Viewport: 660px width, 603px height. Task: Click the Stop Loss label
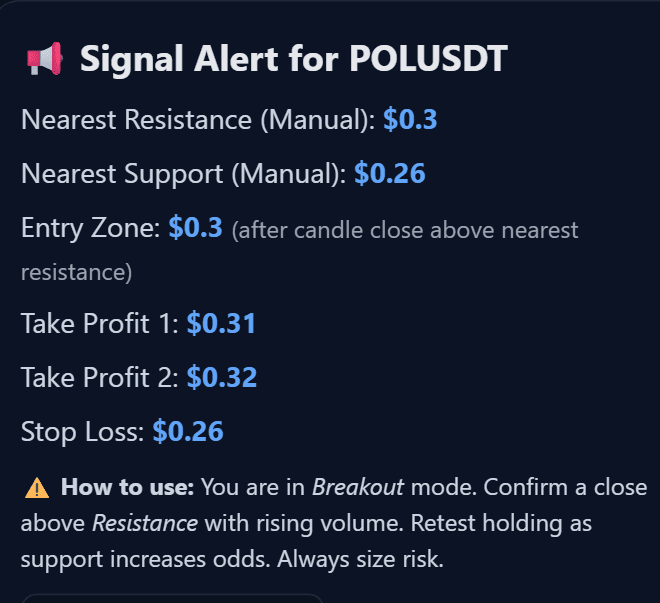pyautogui.click(x=83, y=431)
